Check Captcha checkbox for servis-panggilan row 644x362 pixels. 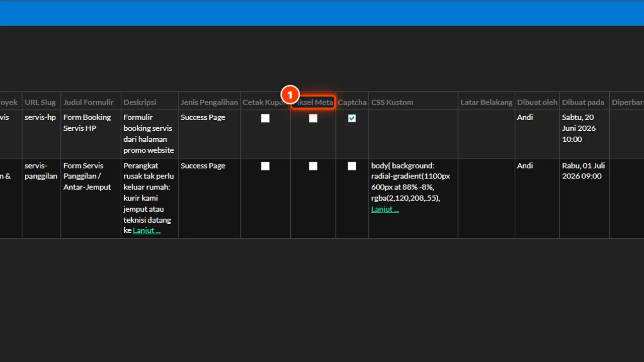tap(352, 166)
